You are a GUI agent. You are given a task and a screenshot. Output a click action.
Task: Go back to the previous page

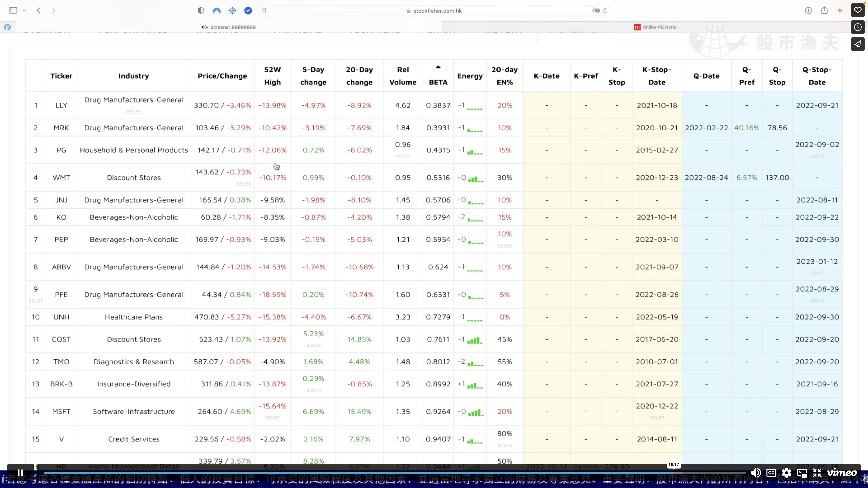38,10
